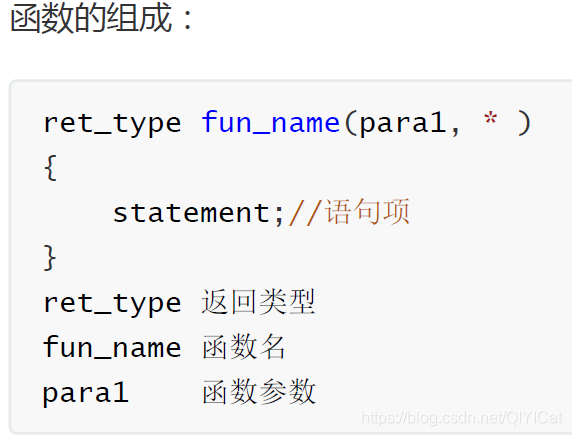Click the blog.csdn.net watermark link

tap(461, 418)
